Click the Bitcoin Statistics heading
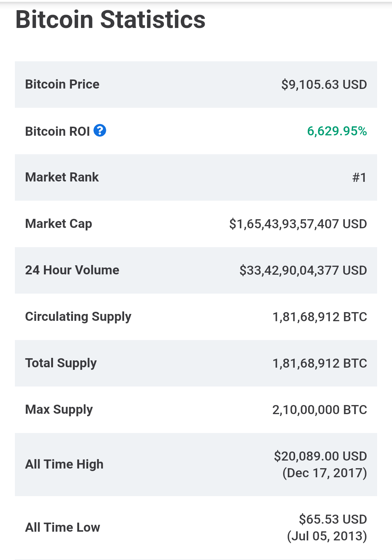392x560 pixels. click(110, 20)
